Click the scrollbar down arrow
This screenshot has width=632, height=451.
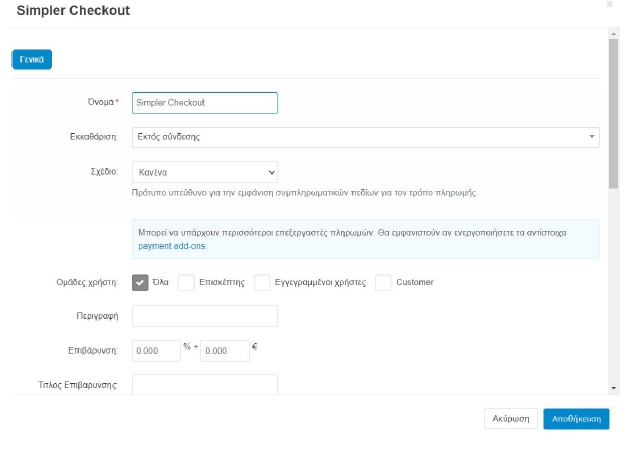tap(613, 388)
